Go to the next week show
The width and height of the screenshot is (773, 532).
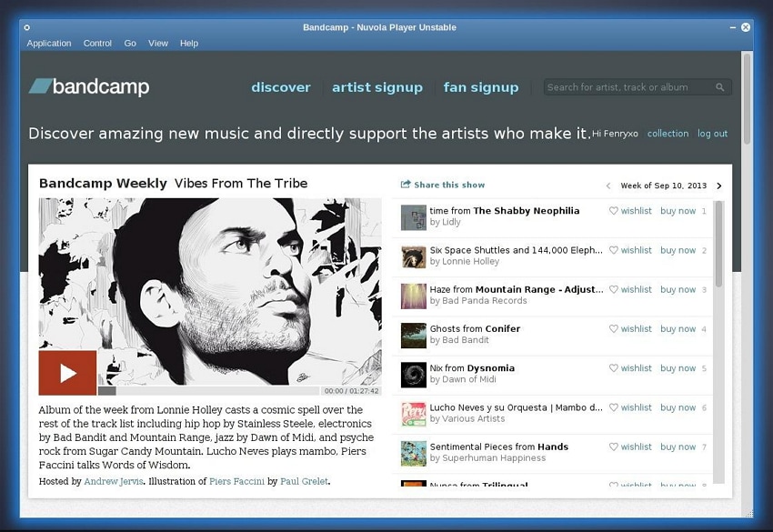[719, 186]
